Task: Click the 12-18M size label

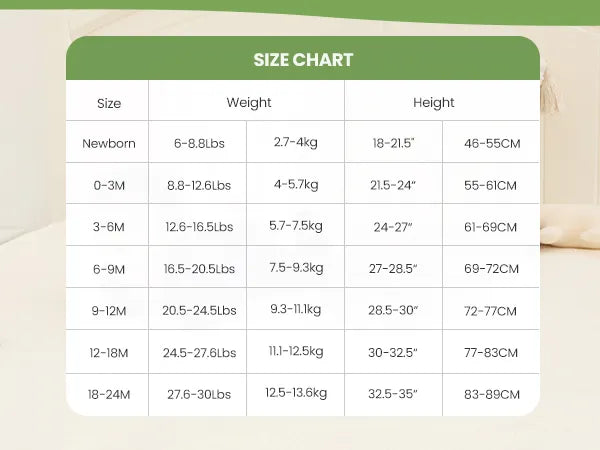Action: [109, 353]
